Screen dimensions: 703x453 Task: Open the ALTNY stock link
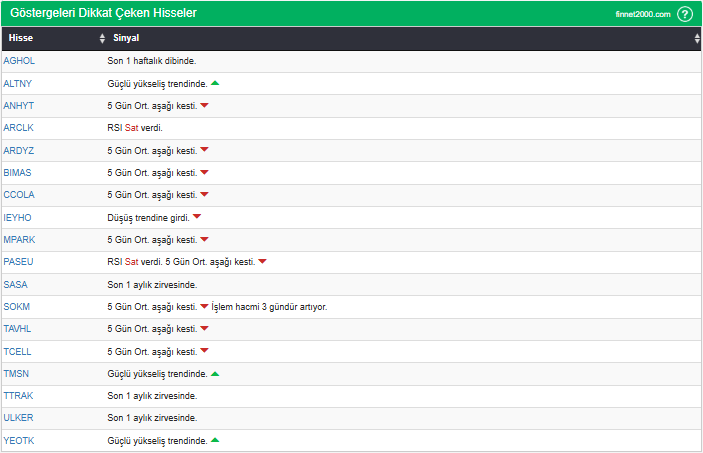[x=17, y=83]
